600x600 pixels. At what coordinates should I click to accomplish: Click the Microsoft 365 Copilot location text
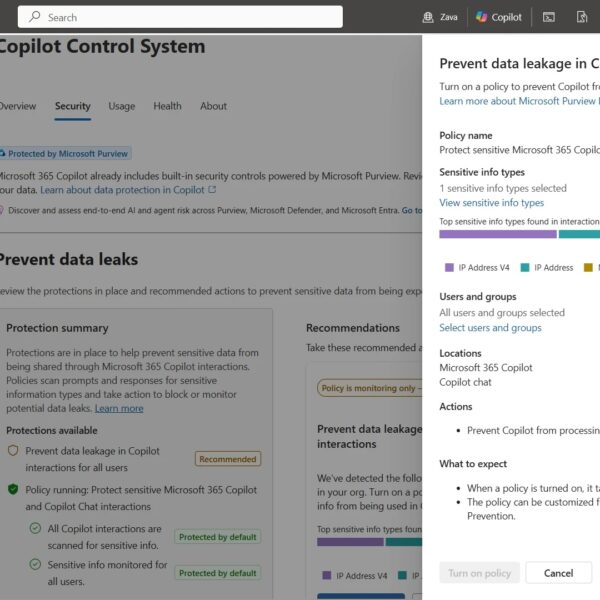(x=486, y=368)
